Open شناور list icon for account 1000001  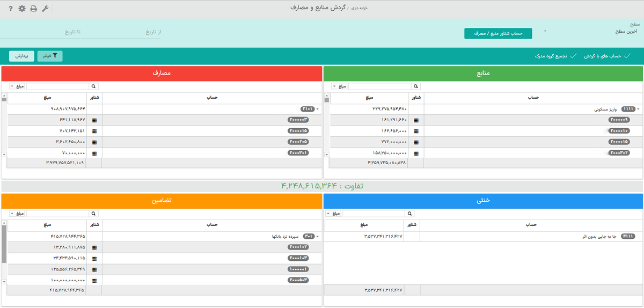(x=94, y=269)
